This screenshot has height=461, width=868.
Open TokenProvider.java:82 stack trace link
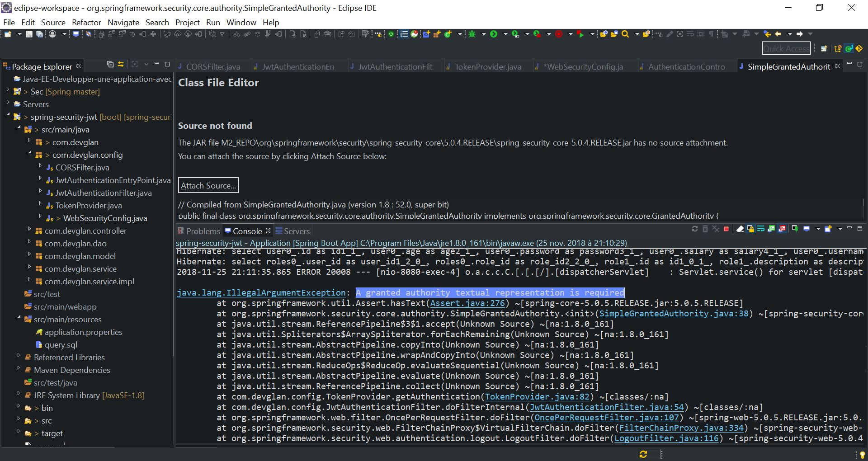(x=537, y=396)
